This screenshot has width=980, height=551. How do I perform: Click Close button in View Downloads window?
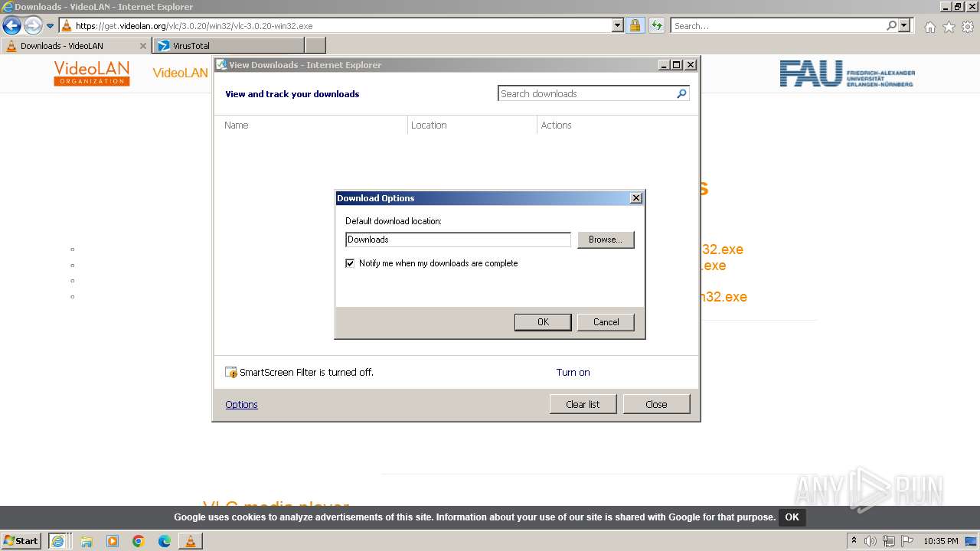(x=656, y=404)
